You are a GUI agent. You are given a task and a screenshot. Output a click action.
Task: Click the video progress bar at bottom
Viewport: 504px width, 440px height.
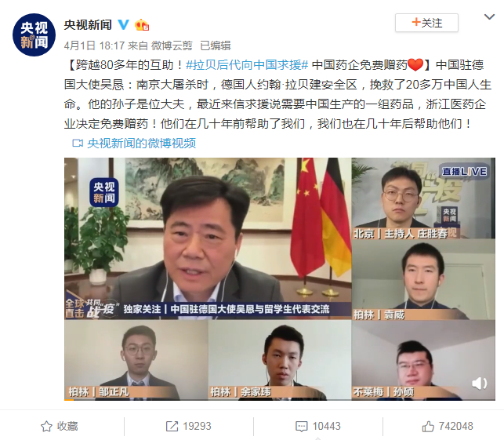pos(280,400)
